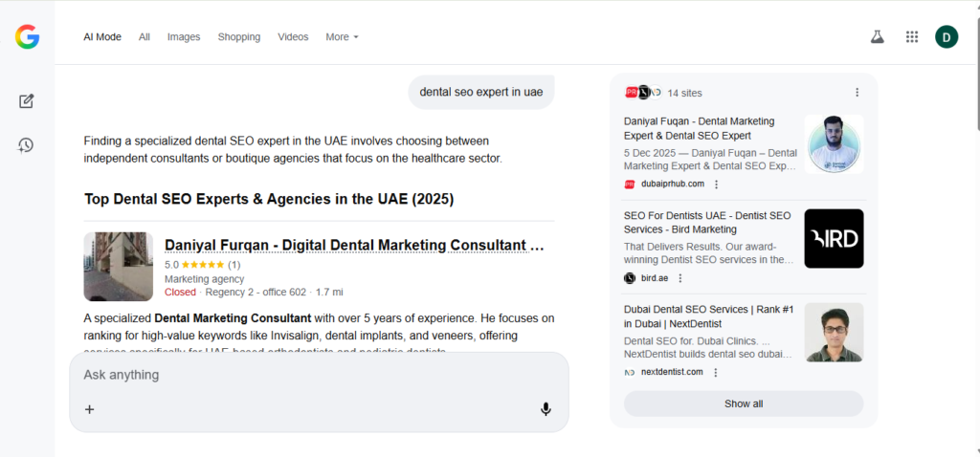The height and width of the screenshot is (457, 980).
Task: Click the bird.ae source link
Action: click(x=655, y=278)
